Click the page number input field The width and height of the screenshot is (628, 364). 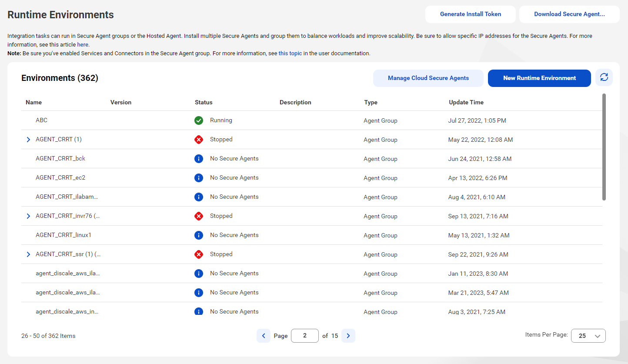tap(305, 336)
